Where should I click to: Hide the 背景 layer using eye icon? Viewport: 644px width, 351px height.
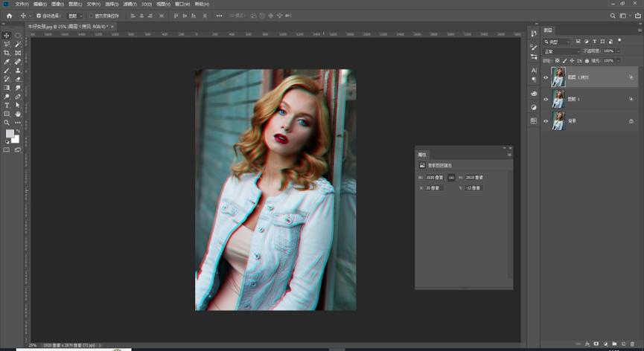click(545, 121)
